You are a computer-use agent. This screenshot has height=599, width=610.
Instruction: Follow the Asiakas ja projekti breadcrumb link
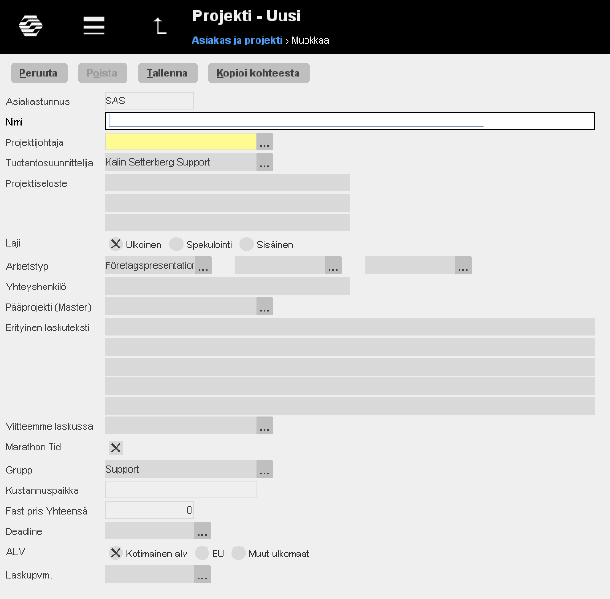(237, 40)
